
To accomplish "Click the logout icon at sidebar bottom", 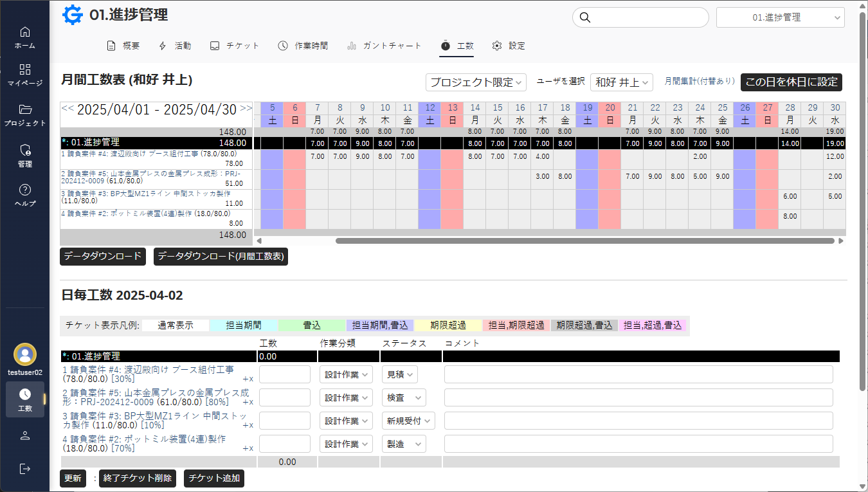I will (x=25, y=468).
